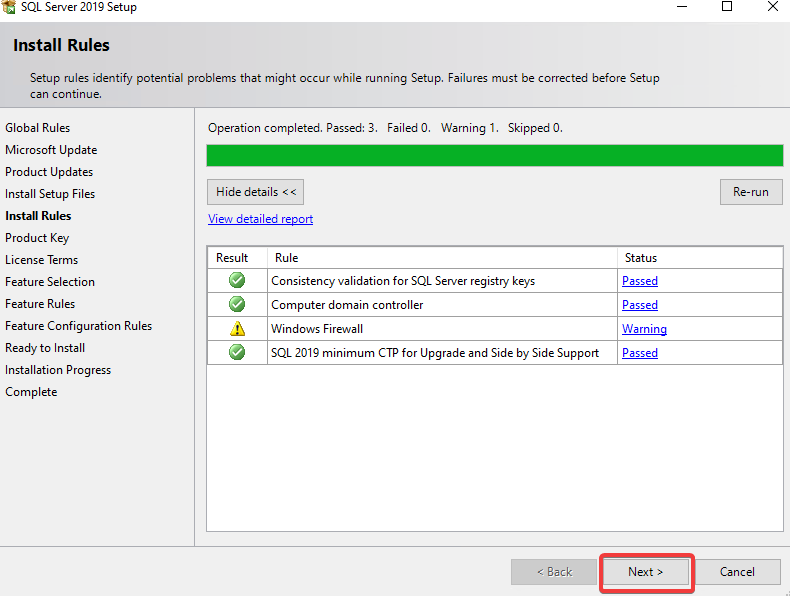Select Product Updates step

point(49,172)
